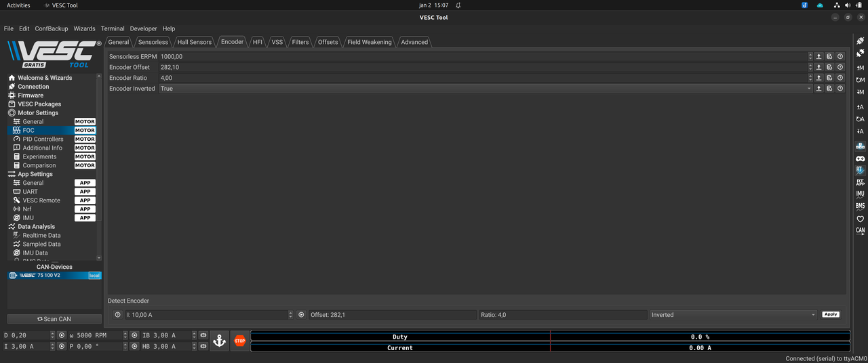Open Activities in the top bar

pyautogui.click(x=18, y=5)
